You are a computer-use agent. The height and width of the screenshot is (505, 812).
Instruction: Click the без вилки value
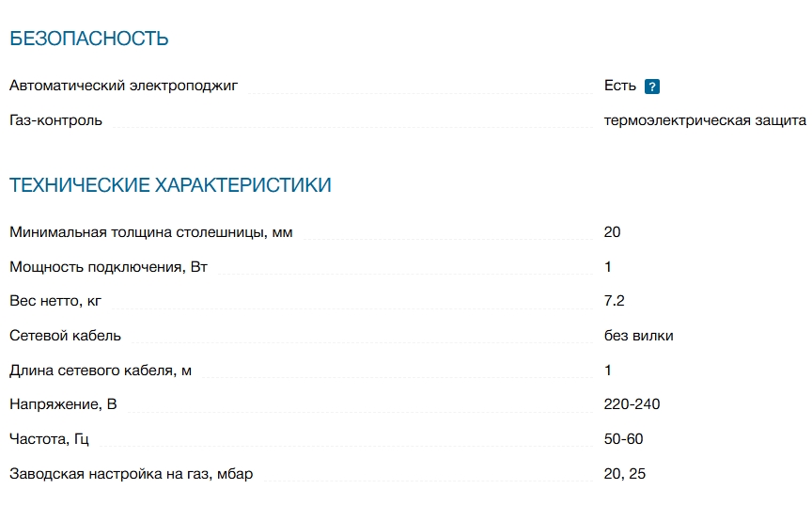[638, 336]
